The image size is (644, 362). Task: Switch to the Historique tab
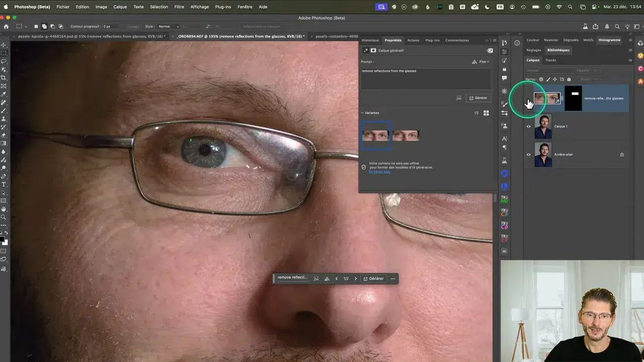click(x=370, y=40)
